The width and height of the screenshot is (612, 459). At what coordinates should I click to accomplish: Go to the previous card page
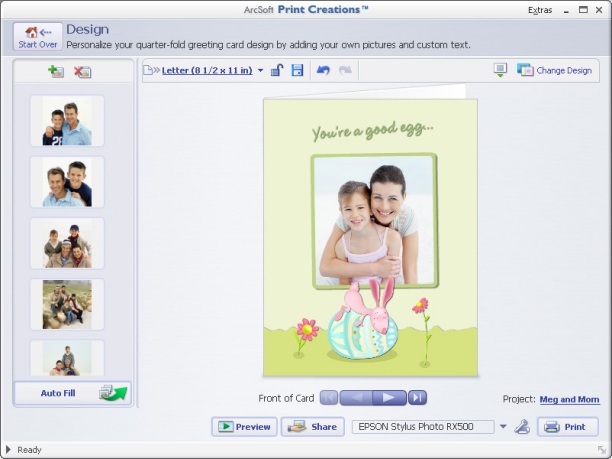(356, 398)
